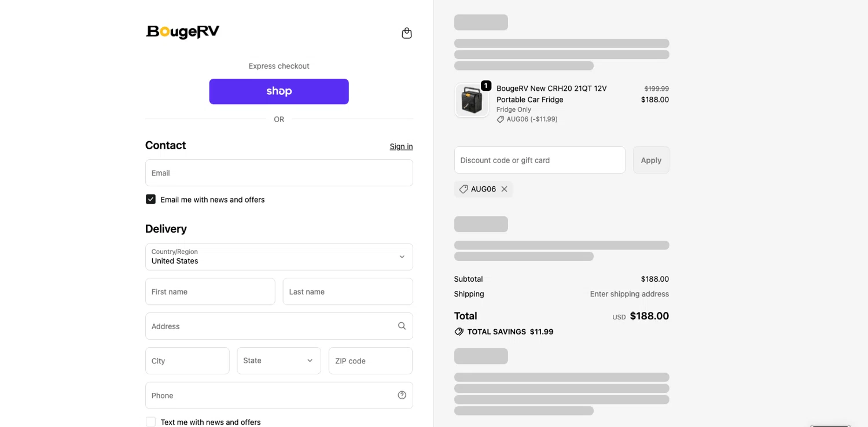The image size is (868, 427).
Task: Click the tag icon on the AUG06 chip
Action: pyautogui.click(x=464, y=189)
